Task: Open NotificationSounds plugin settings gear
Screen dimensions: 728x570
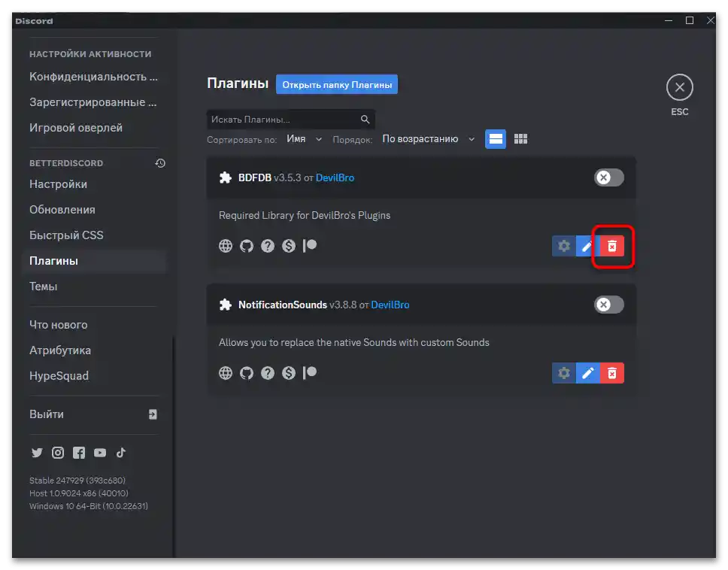Action: tap(563, 373)
